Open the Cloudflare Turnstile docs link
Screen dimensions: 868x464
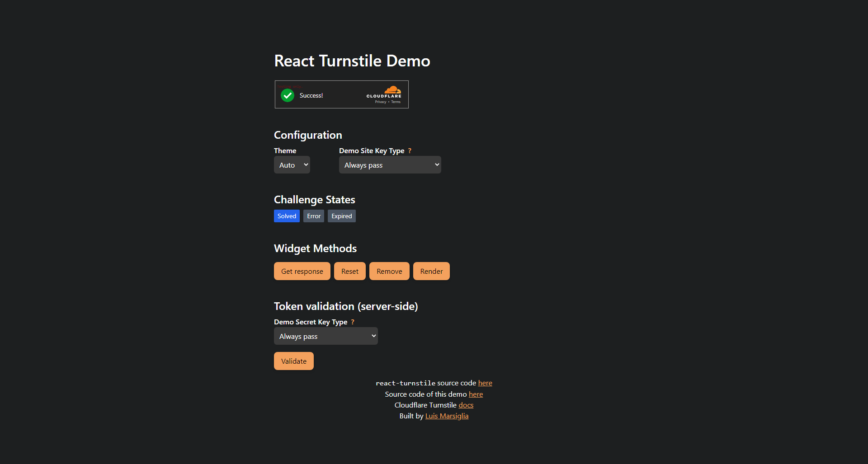click(x=466, y=404)
